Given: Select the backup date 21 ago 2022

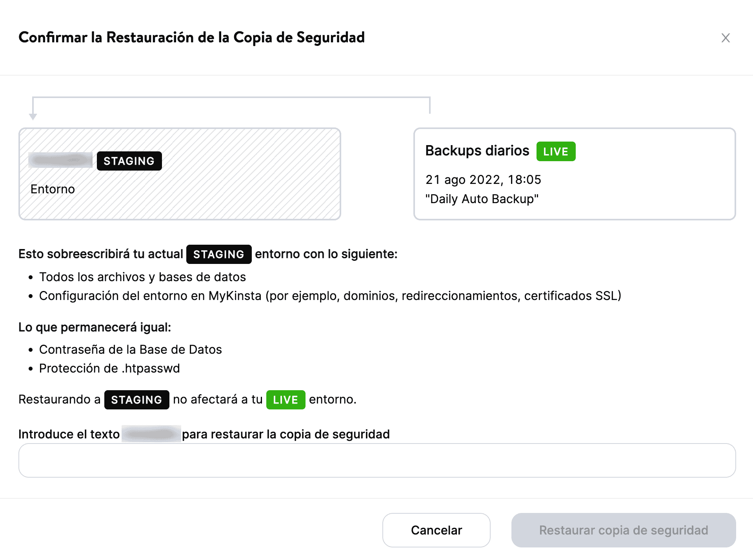Looking at the screenshot, I should [x=483, y=179].
